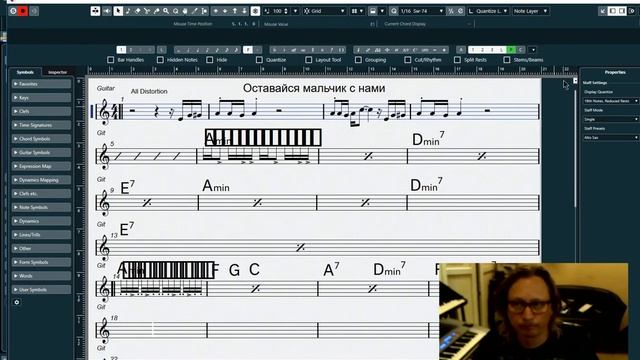This screenshot has width=640, height=360.
Task: Select the Glue tool
Action: pos(156,11)
